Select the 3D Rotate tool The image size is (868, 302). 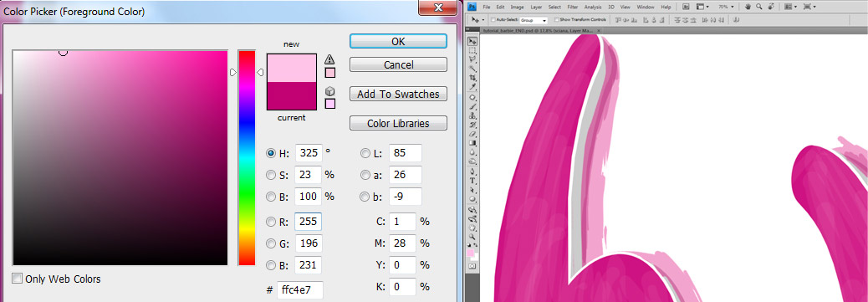tap(472, 209)
